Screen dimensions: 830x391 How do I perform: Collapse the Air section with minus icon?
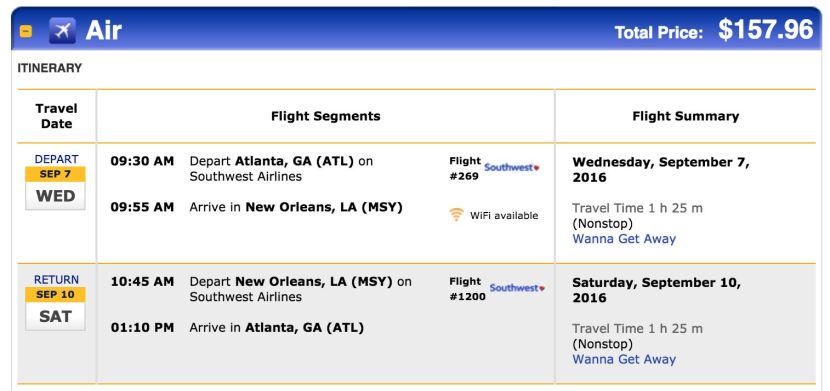pyautogui.click(x=26, y=32)
